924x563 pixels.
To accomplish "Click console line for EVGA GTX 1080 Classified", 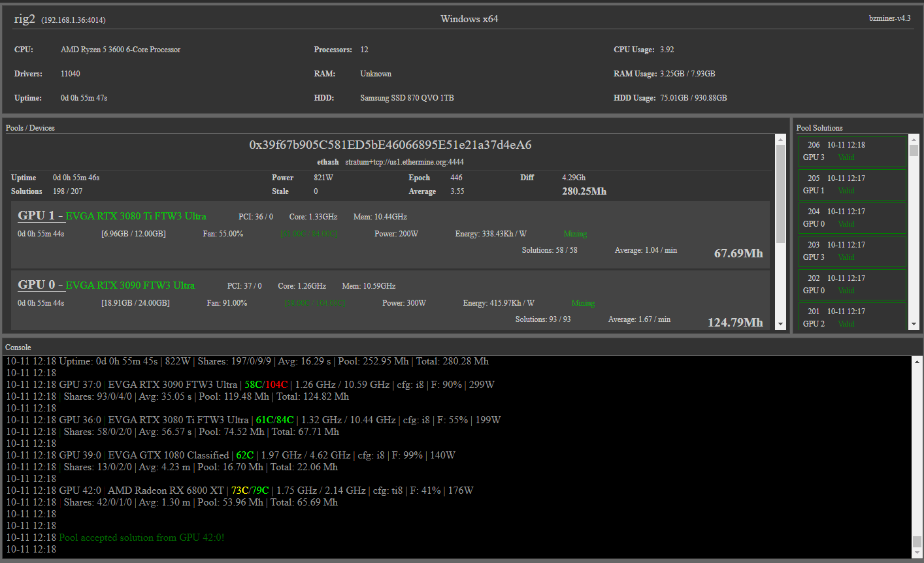I will click(231, 455).
